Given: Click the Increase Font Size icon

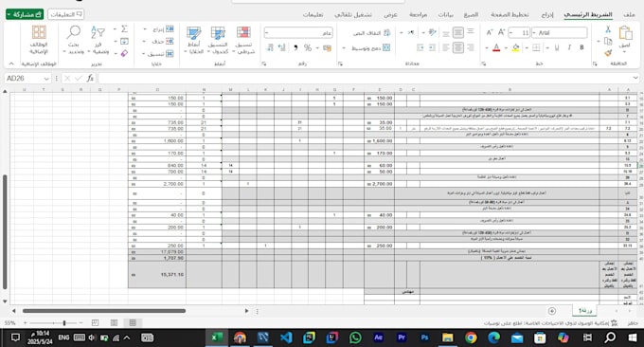Looking at the screenshot, I should pyautogui.click(x=501, y=32).
